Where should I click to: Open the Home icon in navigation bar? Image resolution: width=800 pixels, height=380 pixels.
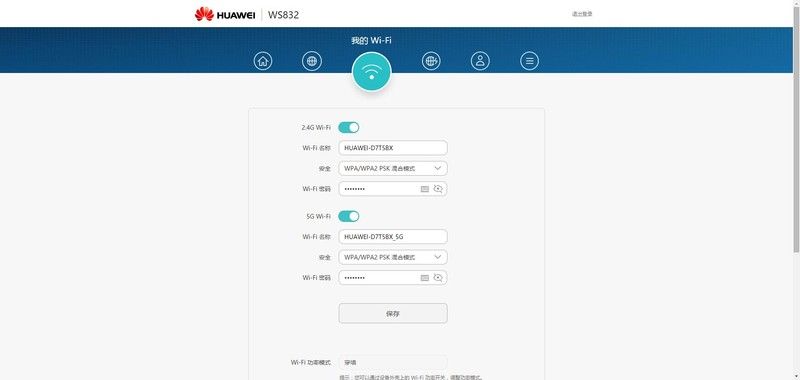coord(263,61)
